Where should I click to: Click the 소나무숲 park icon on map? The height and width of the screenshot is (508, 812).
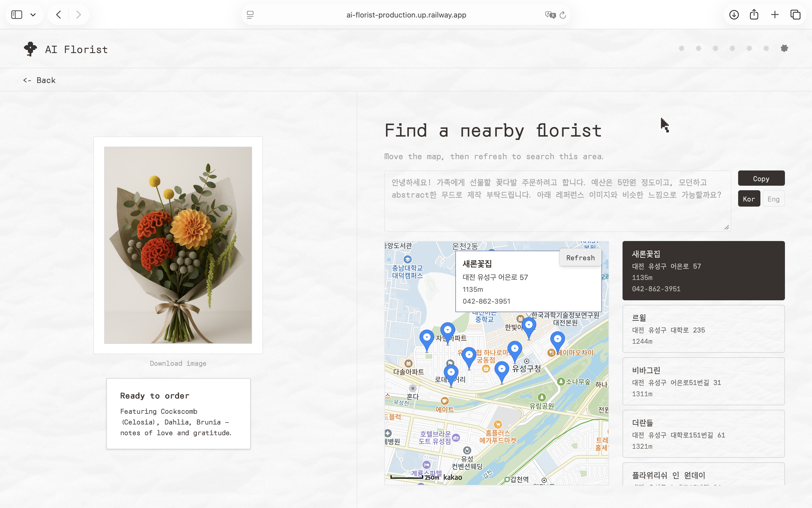561,382
